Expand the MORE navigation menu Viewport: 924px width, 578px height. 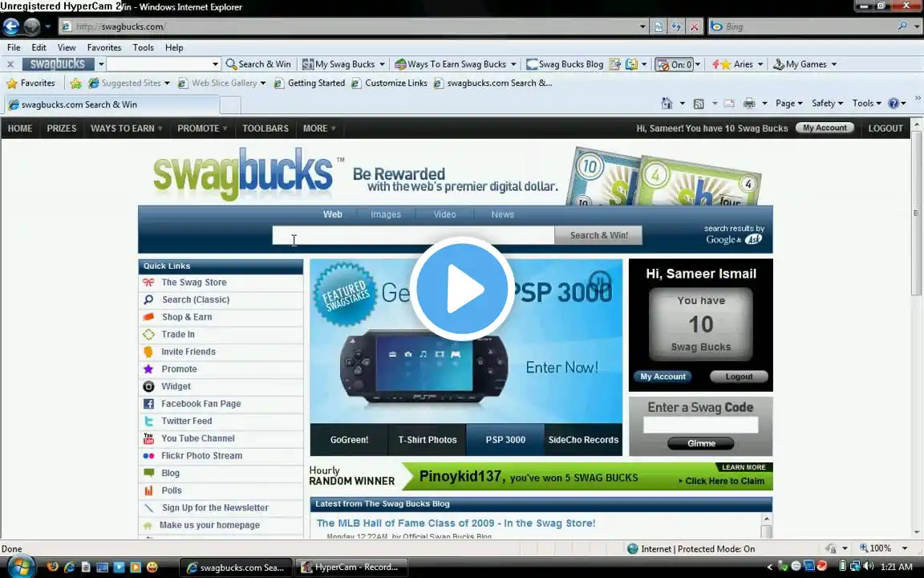point(318,128)
